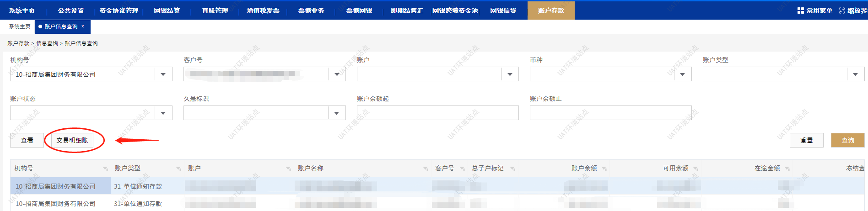Screen dimensions: 868x211
Task: Click the filter icon next to 客户号 column
Action: [x=462, y=169]
